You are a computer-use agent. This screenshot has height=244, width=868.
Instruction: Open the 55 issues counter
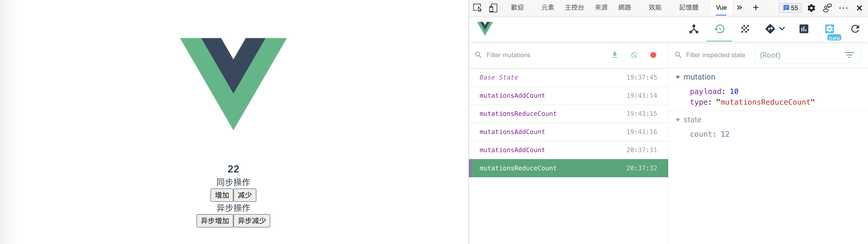[x=790, y=8]
